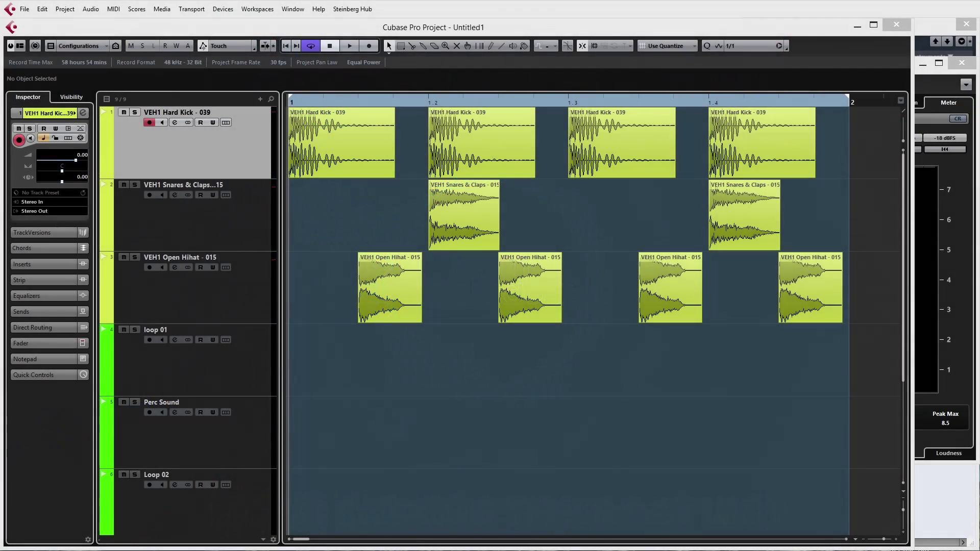The width and height of the screenshot is (980, 551).
Task: Select the Color paint bucket tool
Action: point(524,46)
